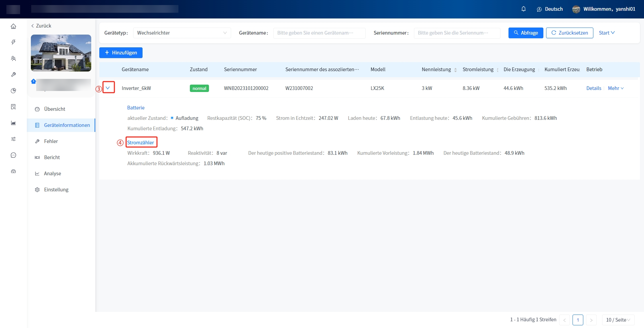Open the Fehler menu item

click(x=51, y=141)
